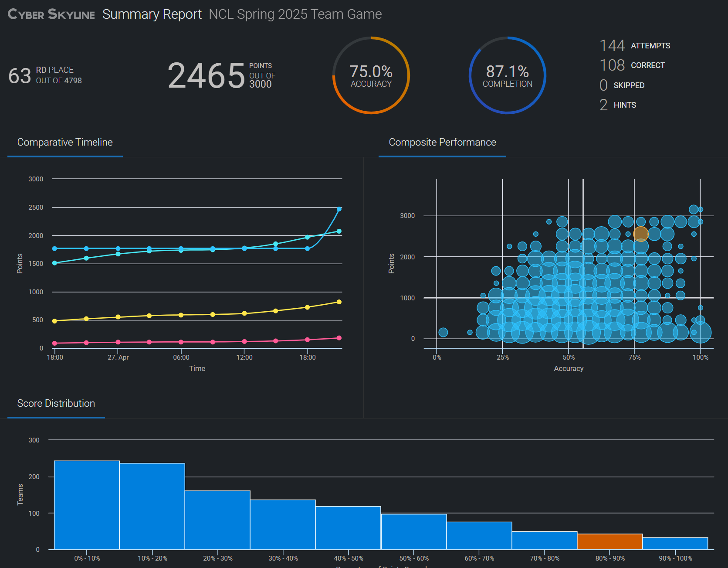Click the 87.1% completion gauge

click(508, 75)
